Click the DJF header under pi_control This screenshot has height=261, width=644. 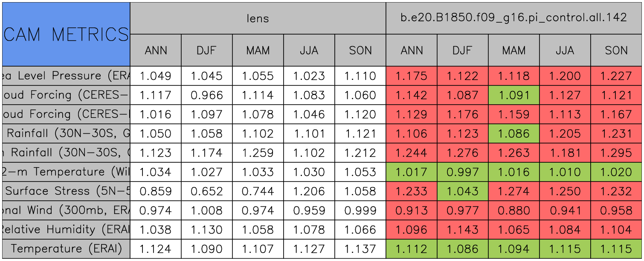[462, 50]
